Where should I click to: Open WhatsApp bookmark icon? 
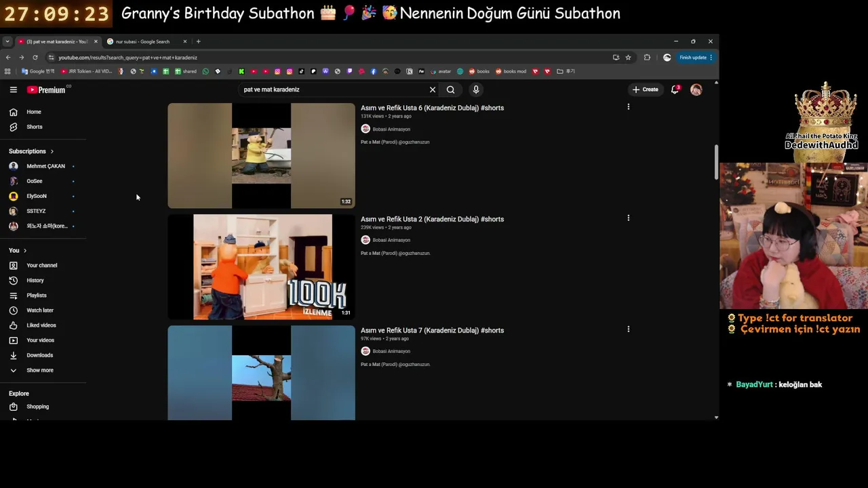[205, 71]
